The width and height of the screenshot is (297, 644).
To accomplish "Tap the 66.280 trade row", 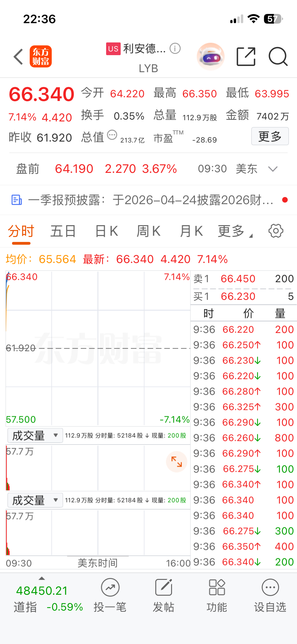I will (x=244, y=392).
